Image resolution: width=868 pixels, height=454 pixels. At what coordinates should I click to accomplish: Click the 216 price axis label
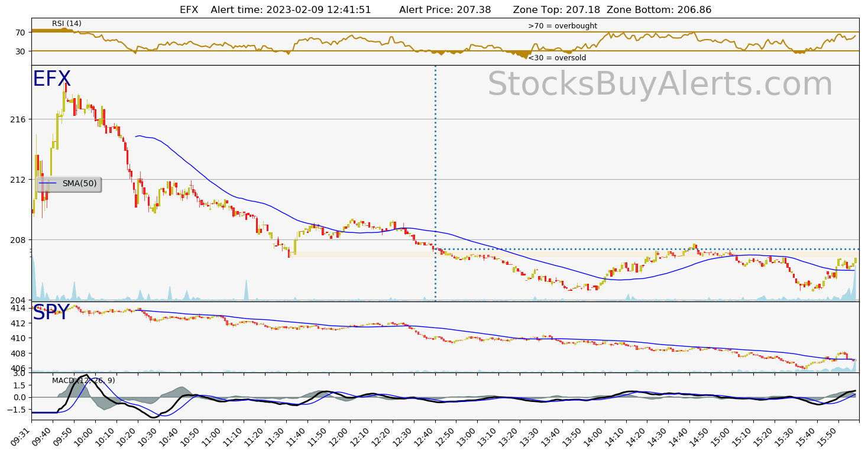tap(18, 119)
